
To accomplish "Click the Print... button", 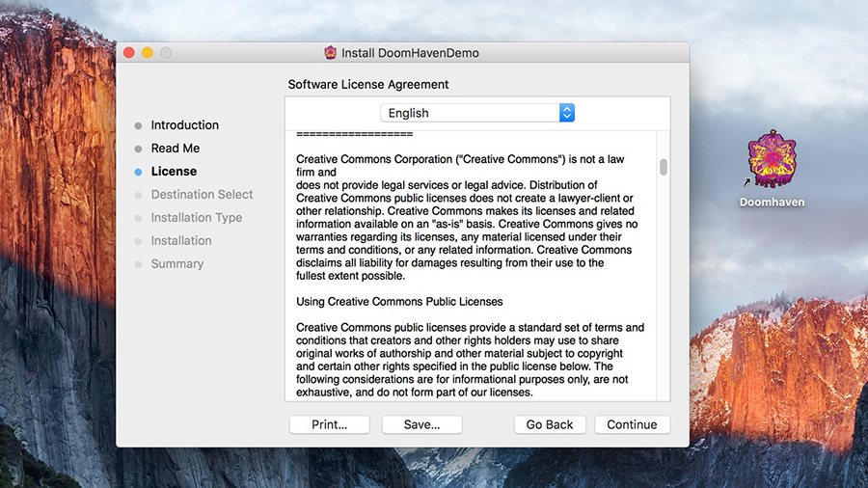I will pos(330,424).
